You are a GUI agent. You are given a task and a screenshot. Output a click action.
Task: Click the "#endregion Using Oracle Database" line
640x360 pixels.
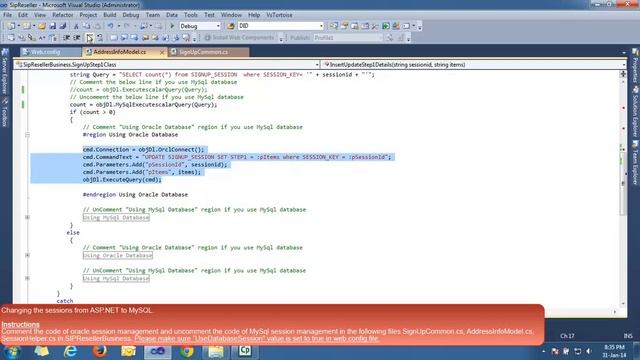point(135,195)
